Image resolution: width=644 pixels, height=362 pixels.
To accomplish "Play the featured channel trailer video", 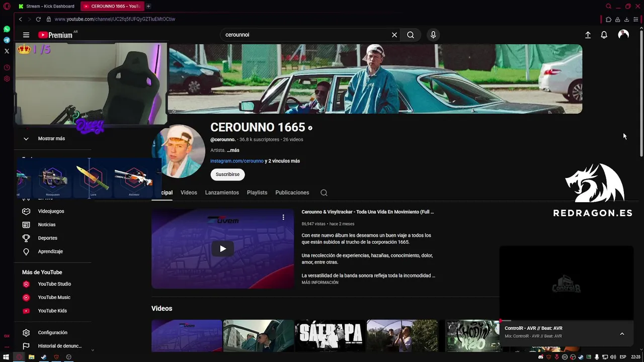I will [x=223, y=248].
